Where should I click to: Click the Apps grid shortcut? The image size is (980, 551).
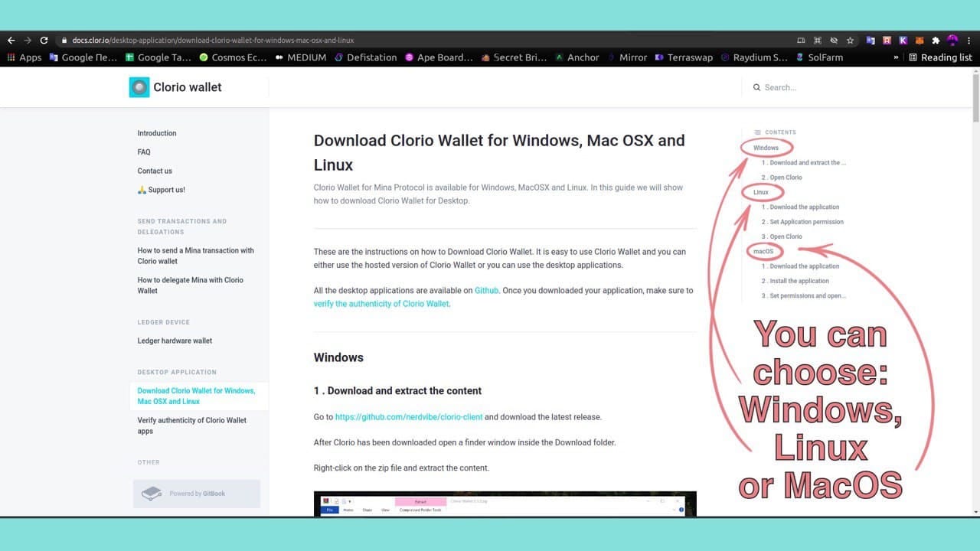[24, 57]
